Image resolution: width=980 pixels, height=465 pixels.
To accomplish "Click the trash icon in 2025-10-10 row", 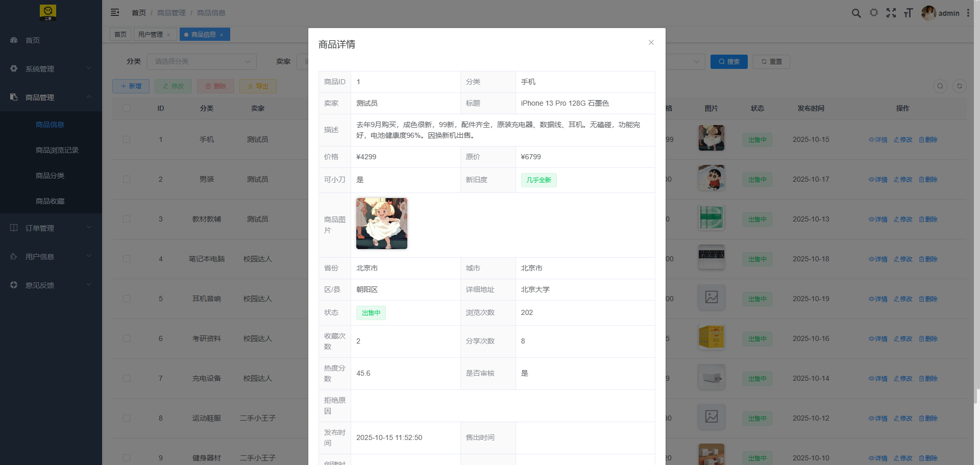I will [921, 458].
